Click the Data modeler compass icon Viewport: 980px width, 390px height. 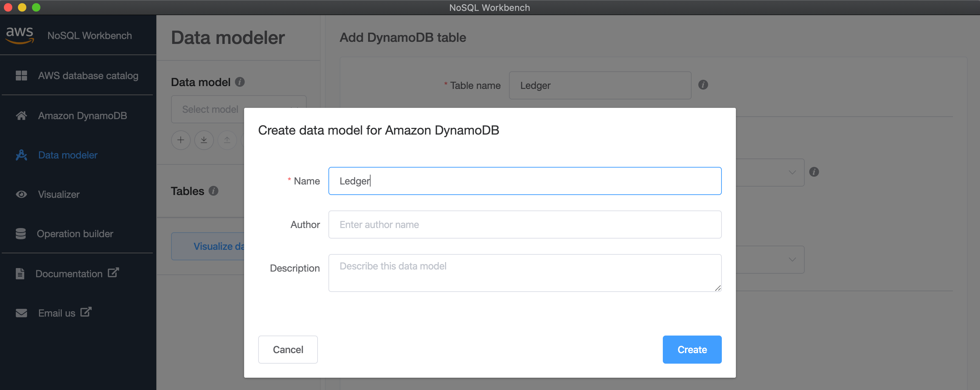click(x=21, y=155)
